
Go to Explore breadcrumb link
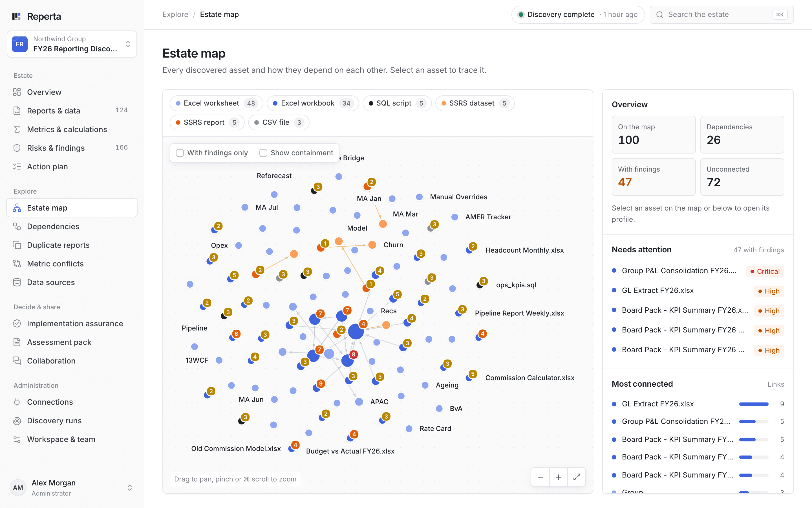[175, 14]
